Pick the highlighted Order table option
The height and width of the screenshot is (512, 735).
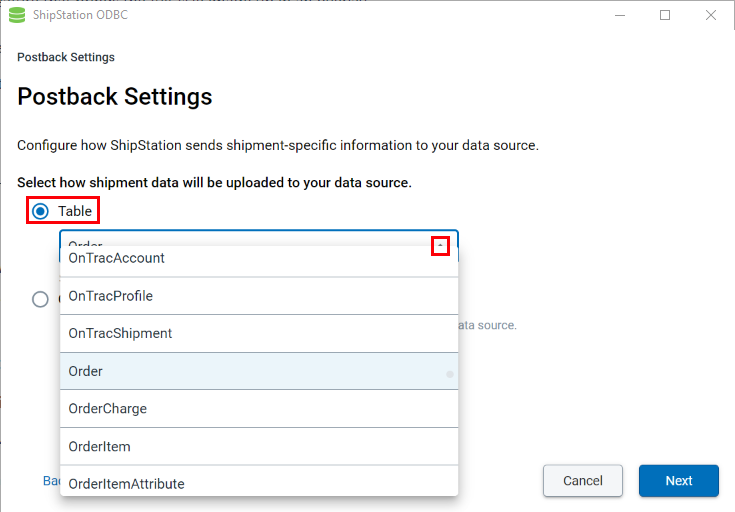pos(259,371)
